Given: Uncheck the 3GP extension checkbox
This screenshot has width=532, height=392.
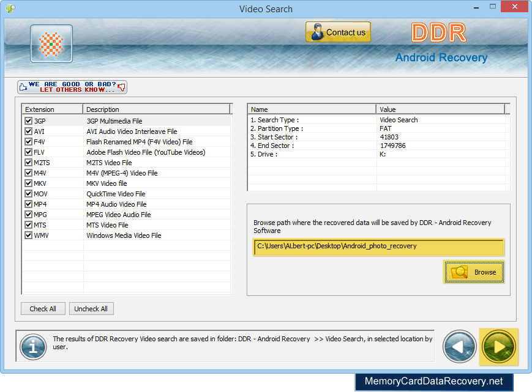Looking at the screenshot, I should click(x=29, y=121).
